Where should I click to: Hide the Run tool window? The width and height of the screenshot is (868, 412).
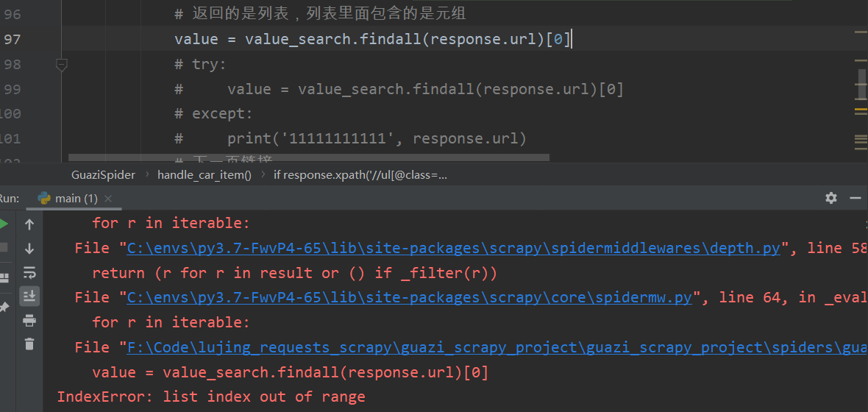855,198
